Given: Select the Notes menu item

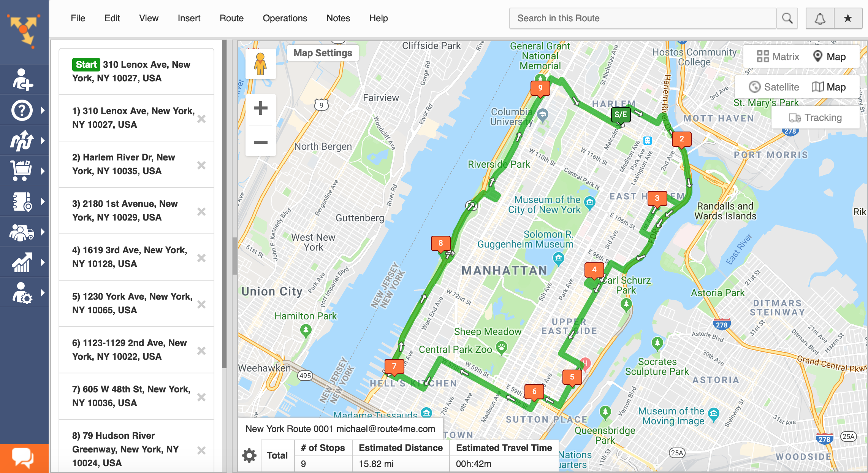Looking at the screenshot, I should pos(337,17).
